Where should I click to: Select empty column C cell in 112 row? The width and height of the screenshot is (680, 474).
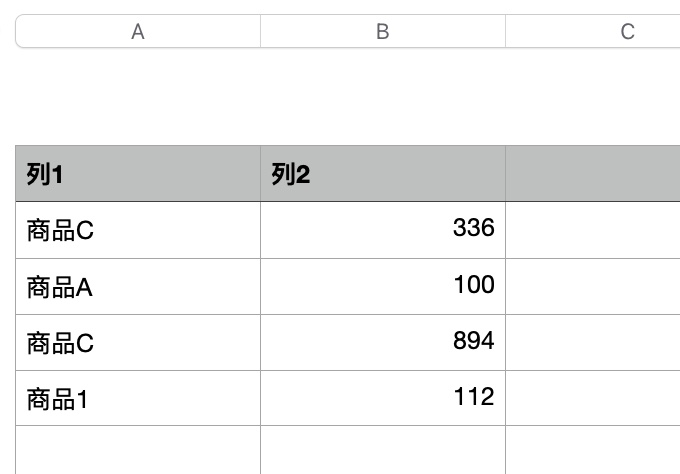point(592,399)
